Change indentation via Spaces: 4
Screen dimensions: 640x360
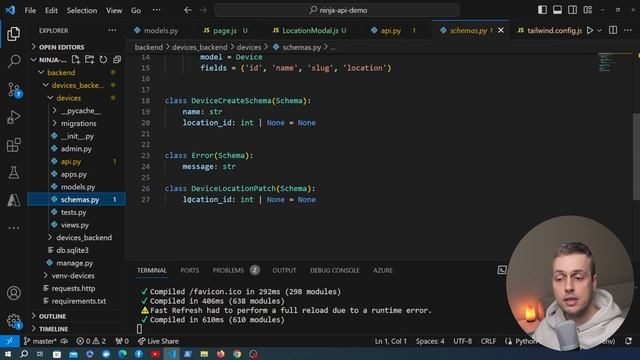430,341
